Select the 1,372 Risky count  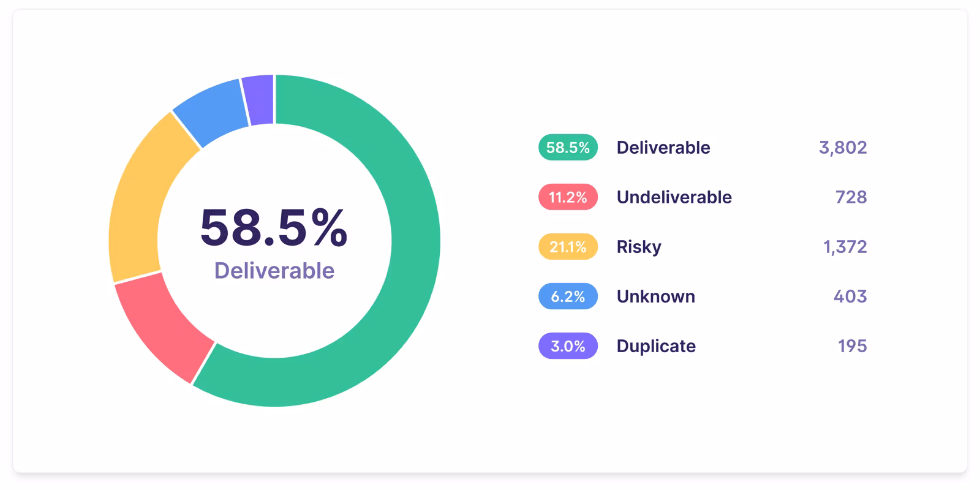click(x=845, y=247)
